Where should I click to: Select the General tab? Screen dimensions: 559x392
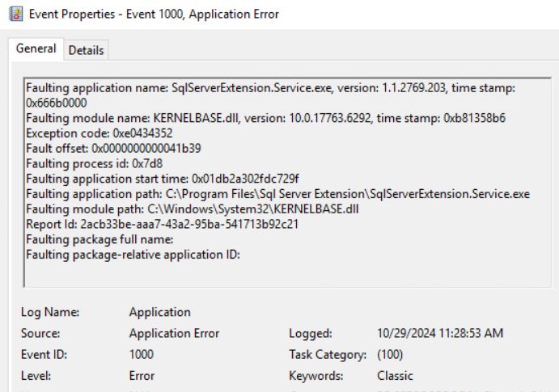(36, 48)
